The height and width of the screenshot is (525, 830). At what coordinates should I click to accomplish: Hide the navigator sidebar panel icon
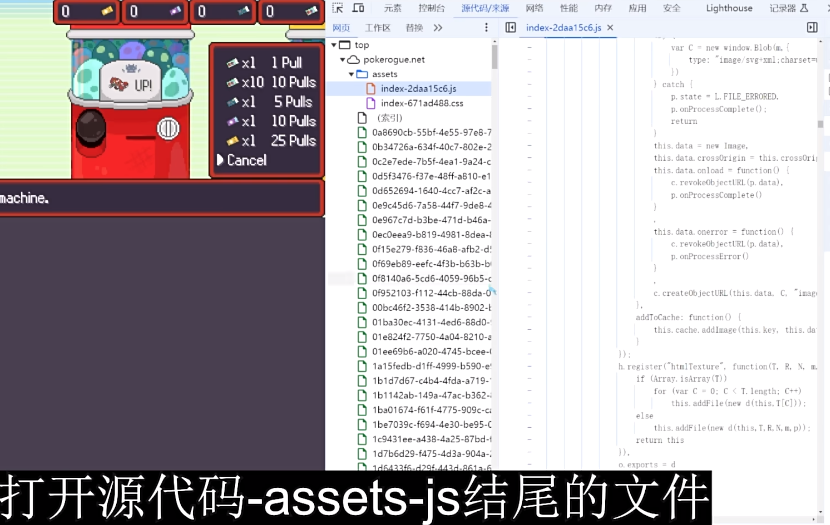[x=510, y=28]
